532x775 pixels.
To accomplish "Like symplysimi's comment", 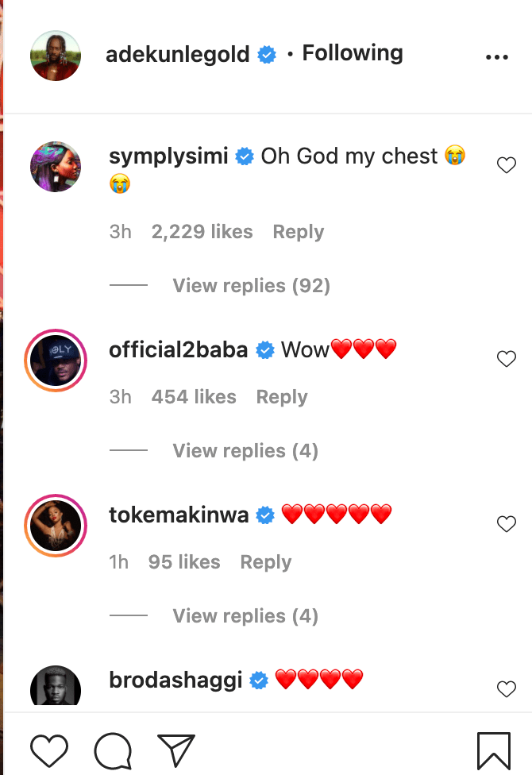I will [x=506, y=165].
